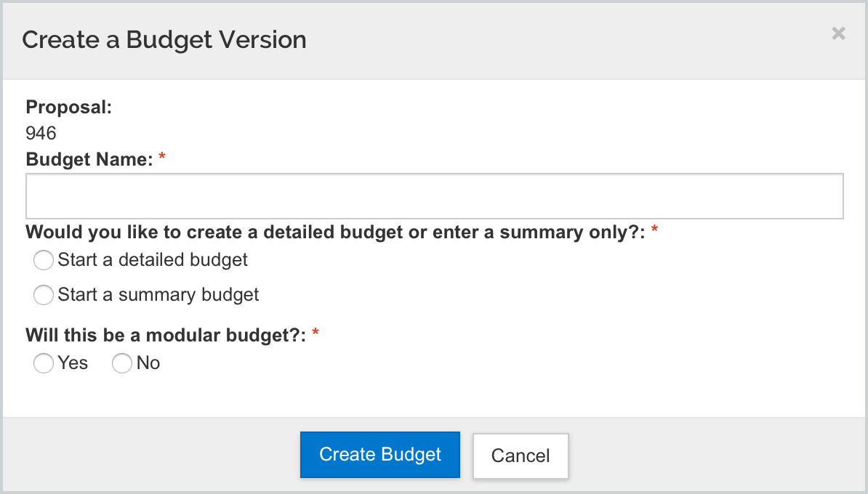Choose Yes for modular budget

(43, 363)
